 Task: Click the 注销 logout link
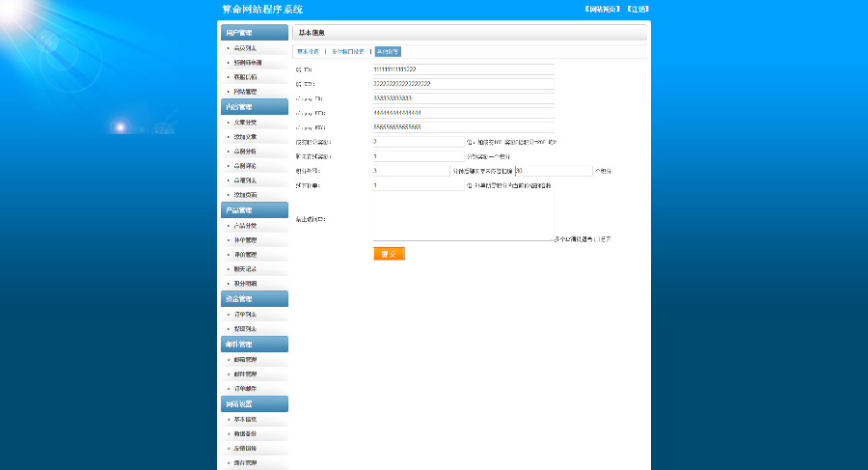637,9
